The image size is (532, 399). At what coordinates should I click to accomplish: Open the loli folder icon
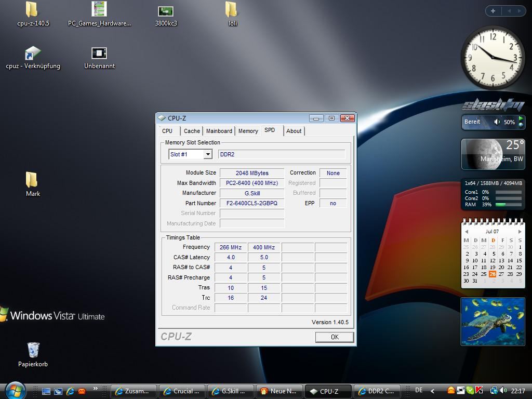click(x=232, y=14)
